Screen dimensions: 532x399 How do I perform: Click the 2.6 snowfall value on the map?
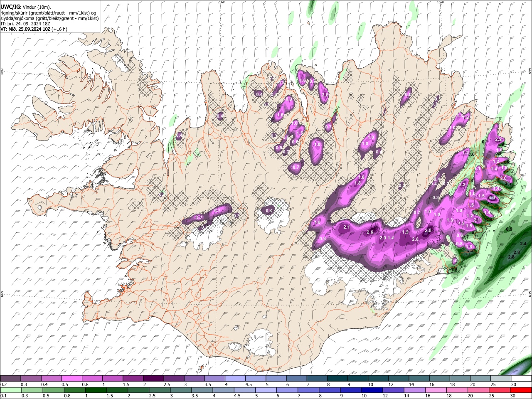[x=370, y=232]
